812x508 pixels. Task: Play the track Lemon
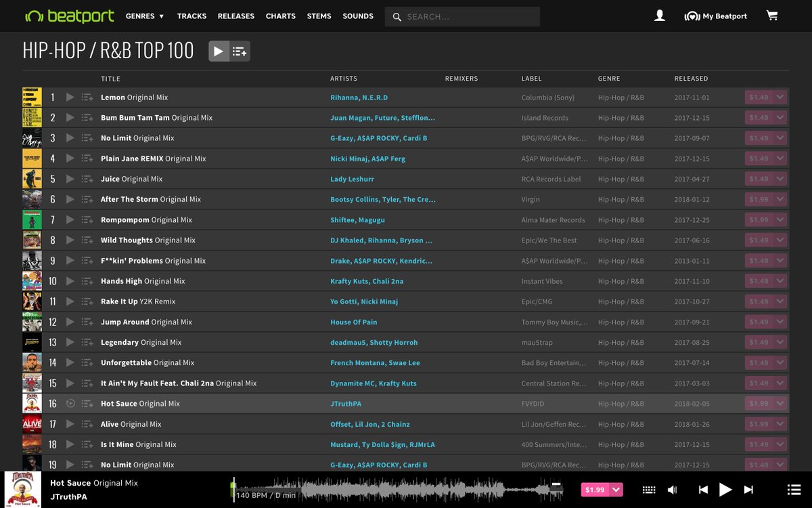tap(70, 97)
